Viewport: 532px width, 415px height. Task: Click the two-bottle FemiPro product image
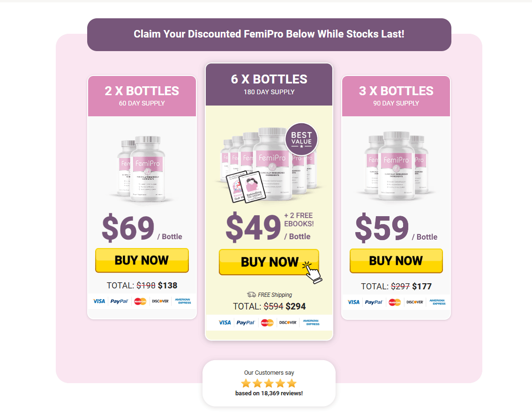click(x=142, y=169)
